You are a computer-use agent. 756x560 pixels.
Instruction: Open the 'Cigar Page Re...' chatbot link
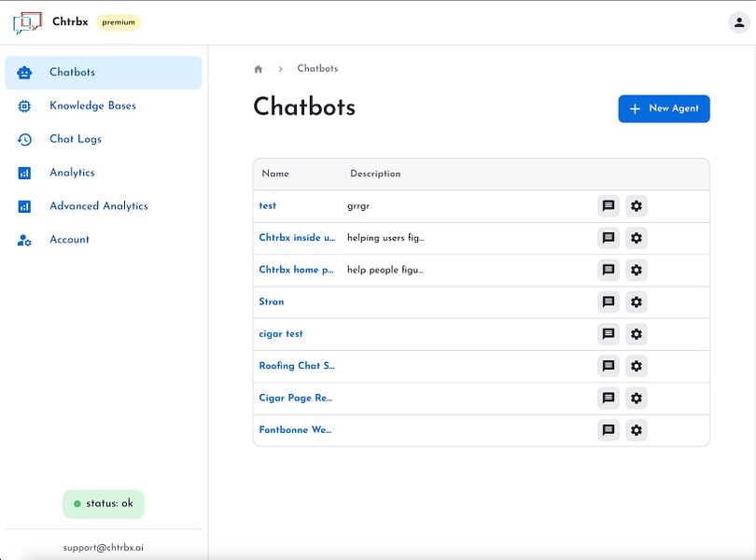coord(296,398)
